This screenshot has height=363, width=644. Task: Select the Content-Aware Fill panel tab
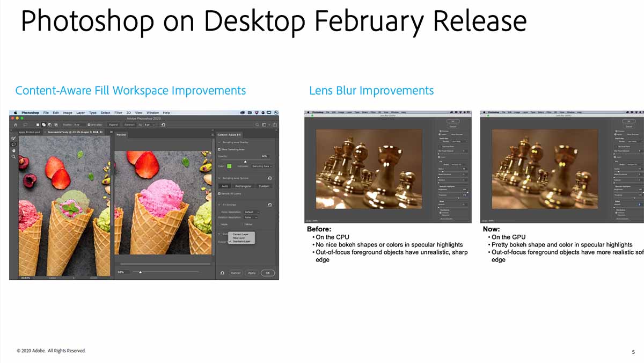pos(229,135)
